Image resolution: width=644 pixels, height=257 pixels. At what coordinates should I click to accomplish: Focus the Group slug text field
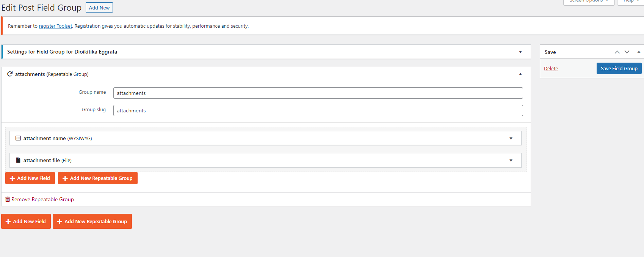(x=318, y=110)
